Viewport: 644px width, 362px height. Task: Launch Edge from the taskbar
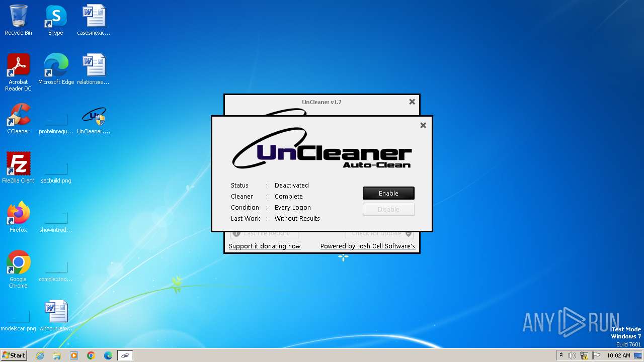(x=108, y=355)
